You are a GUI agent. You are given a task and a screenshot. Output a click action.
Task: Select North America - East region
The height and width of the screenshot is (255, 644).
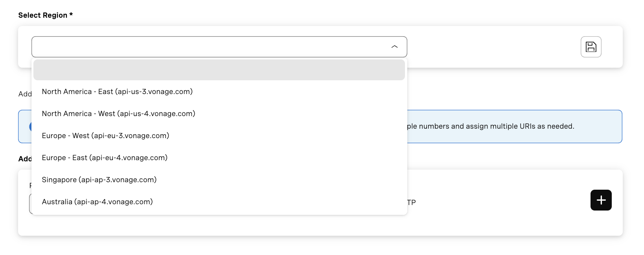[117, 91]
